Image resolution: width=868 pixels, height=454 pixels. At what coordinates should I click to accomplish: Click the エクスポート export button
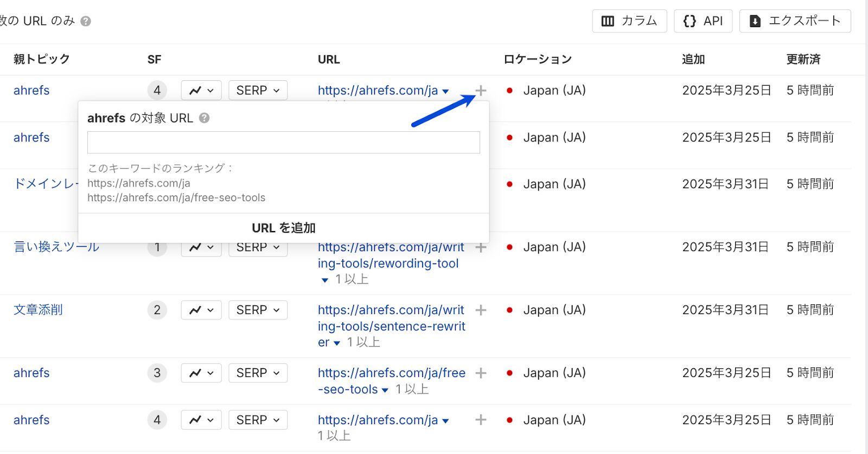(795, 21)
